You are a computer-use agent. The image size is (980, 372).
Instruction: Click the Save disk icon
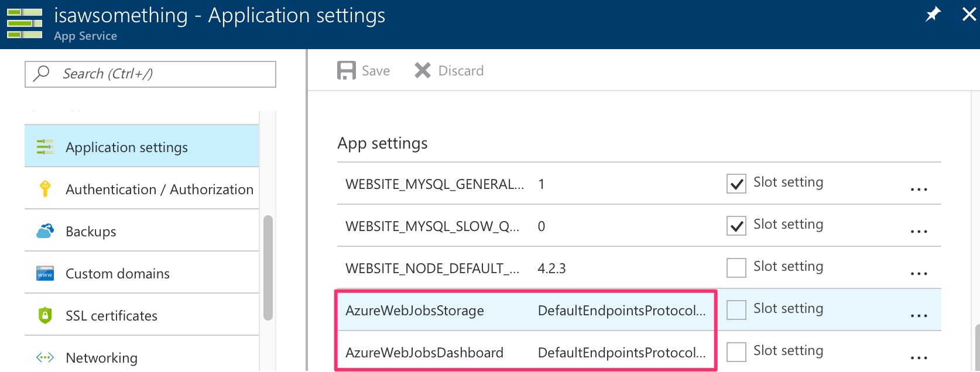pos(347,71)
